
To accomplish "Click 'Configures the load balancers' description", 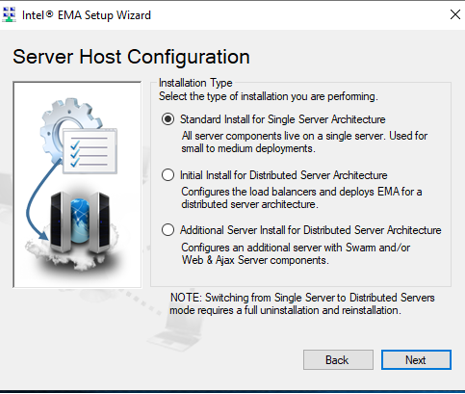I will tap(302, 198).
